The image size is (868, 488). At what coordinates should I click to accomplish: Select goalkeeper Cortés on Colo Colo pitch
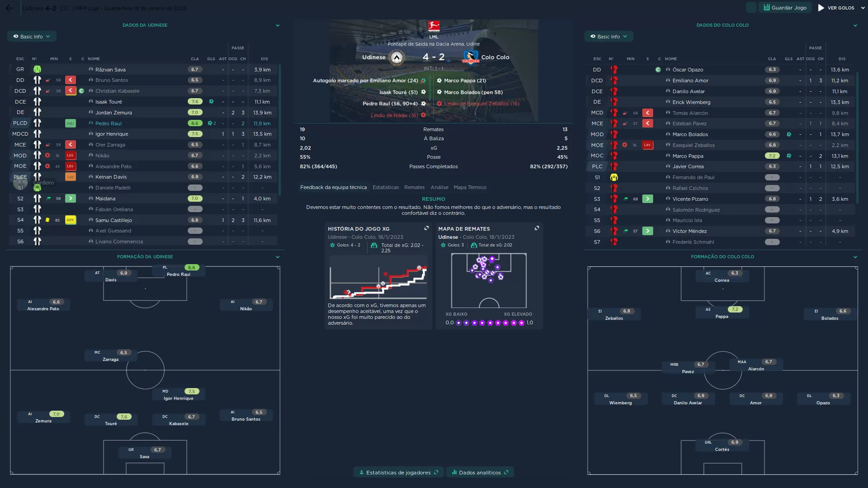click(722, 446)
